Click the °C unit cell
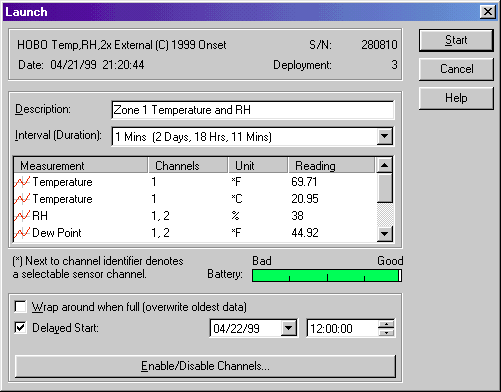This screenshot has height=392, width=501. click(237, 199)
